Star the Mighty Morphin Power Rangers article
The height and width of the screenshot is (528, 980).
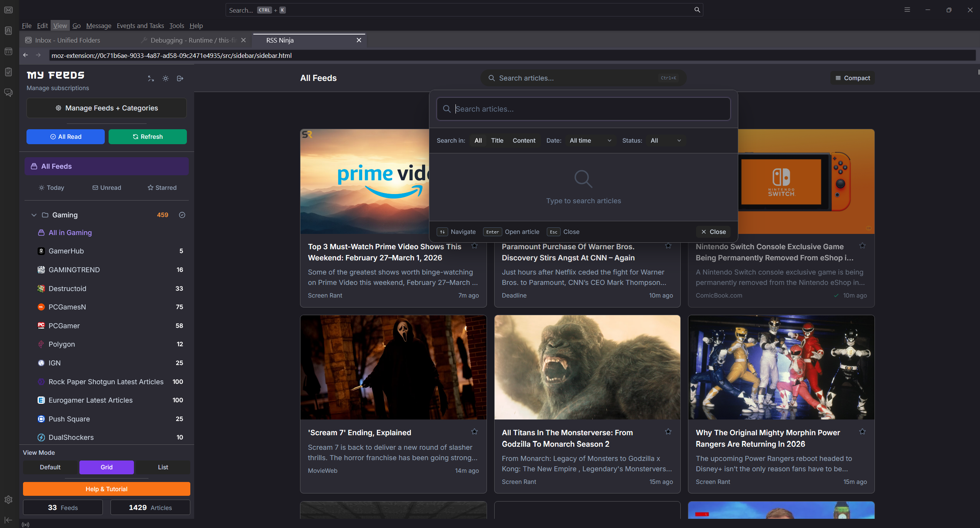click(x=862, y=432)
